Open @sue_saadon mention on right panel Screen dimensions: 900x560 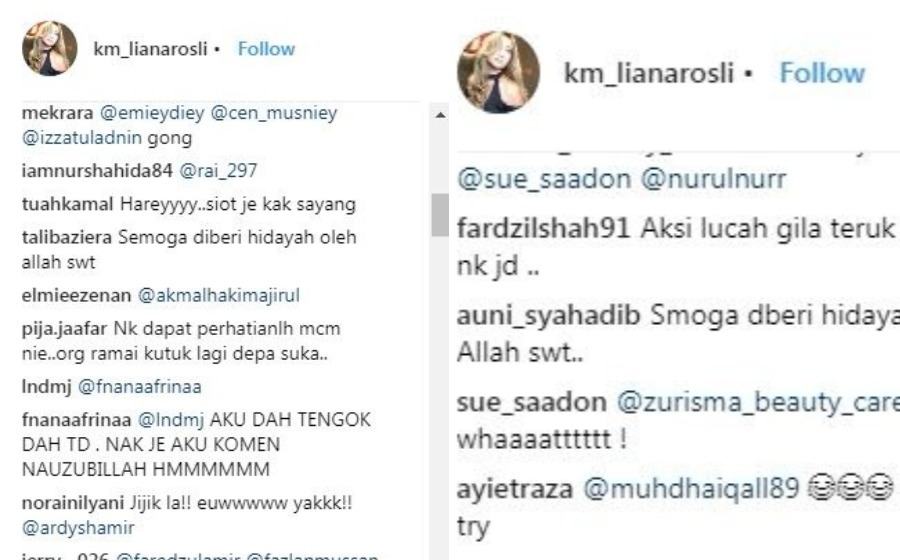click(544, 179)
